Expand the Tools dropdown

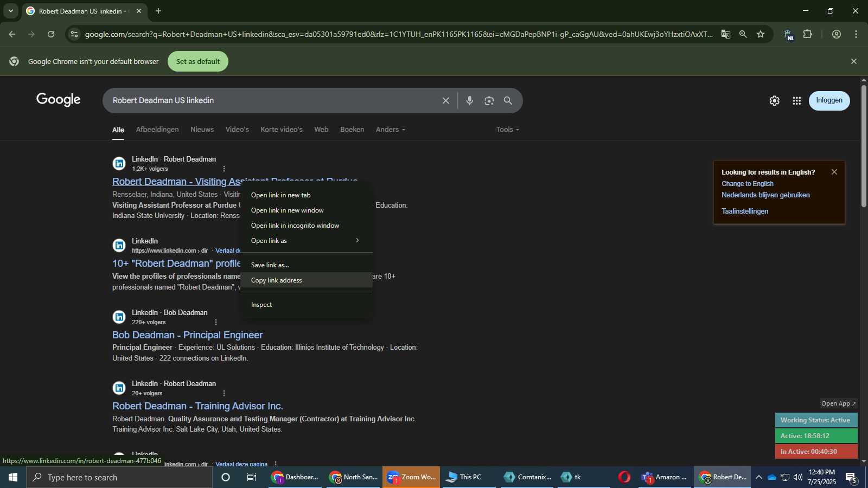[x=508, y=130]
